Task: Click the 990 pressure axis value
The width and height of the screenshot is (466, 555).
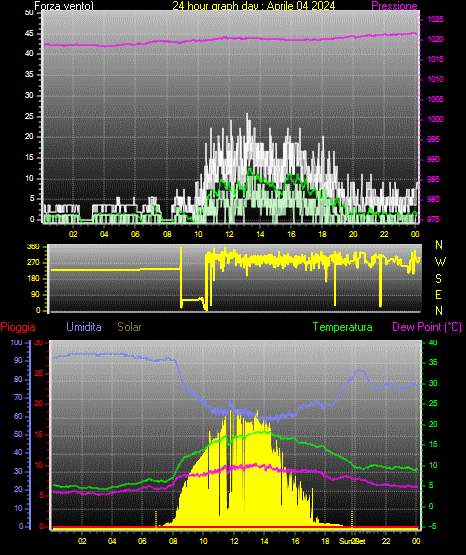Action: pos(433,159)
